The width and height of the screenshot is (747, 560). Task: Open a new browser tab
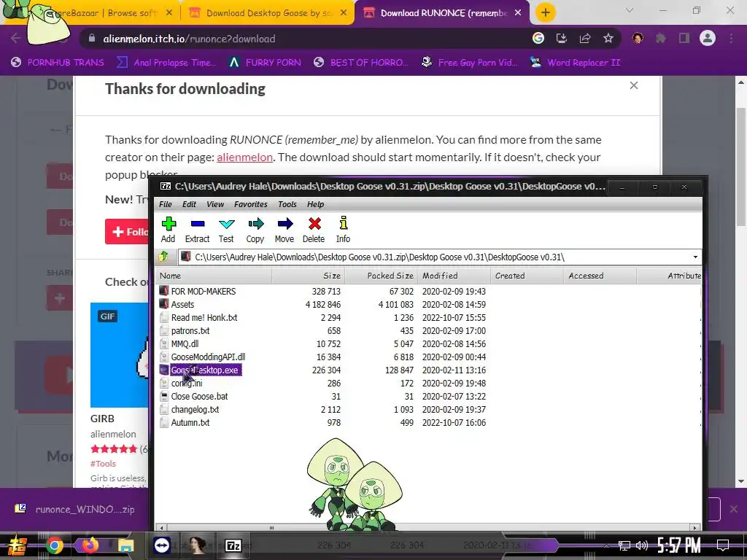[546, 13]
